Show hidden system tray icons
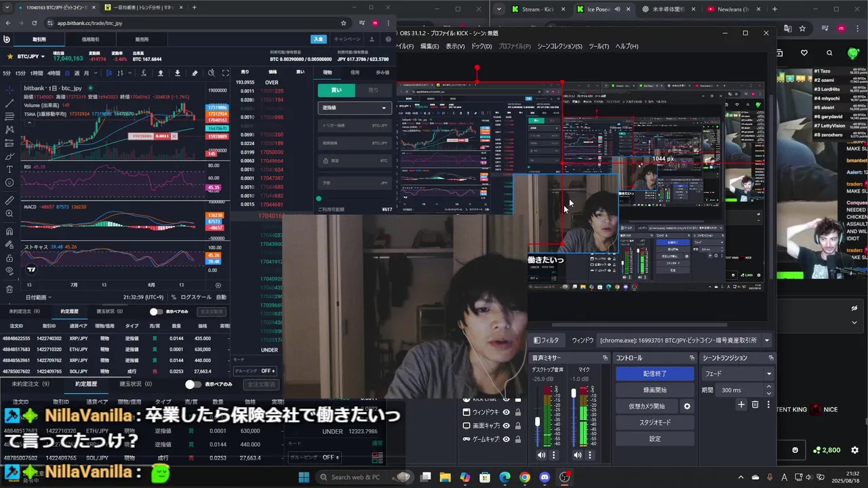 point(741,477)
